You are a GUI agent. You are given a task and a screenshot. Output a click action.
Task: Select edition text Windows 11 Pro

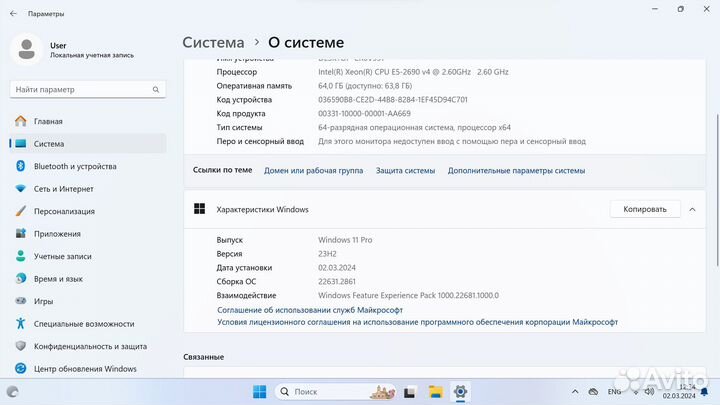345,240
